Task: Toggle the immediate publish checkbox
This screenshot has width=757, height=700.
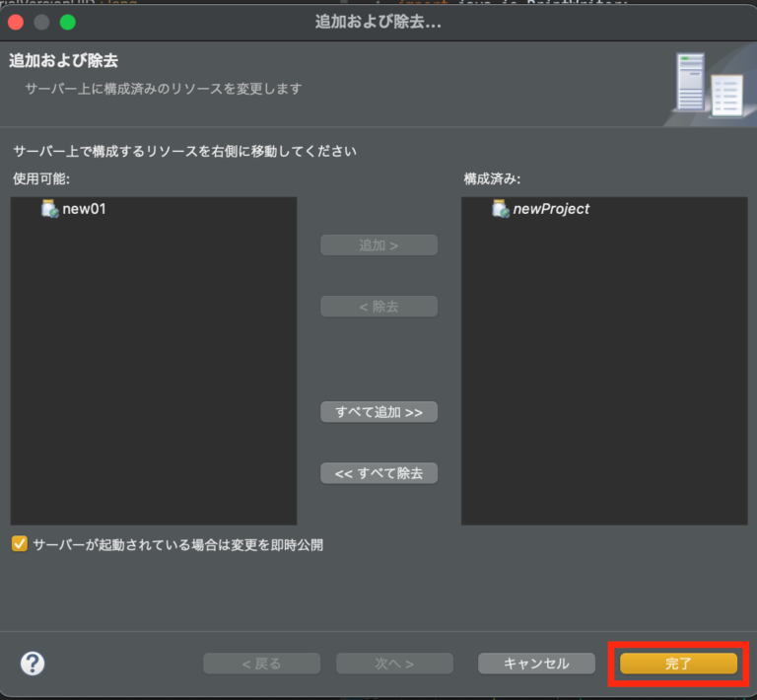Action: point(20,544)
